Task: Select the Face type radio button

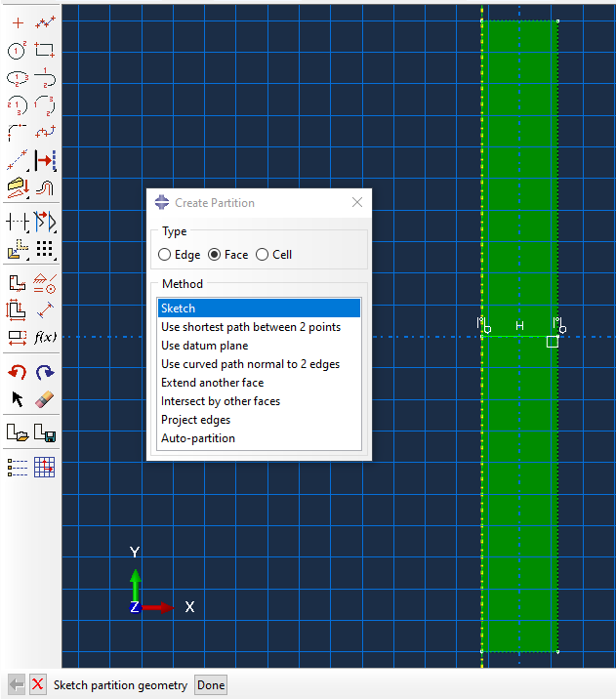Action: [x=215, y=255]
